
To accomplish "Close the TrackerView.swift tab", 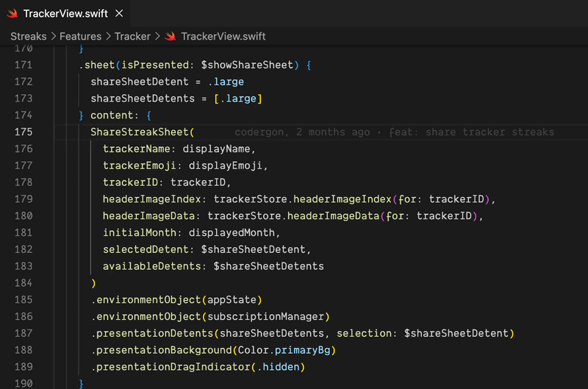I will 119,13.
